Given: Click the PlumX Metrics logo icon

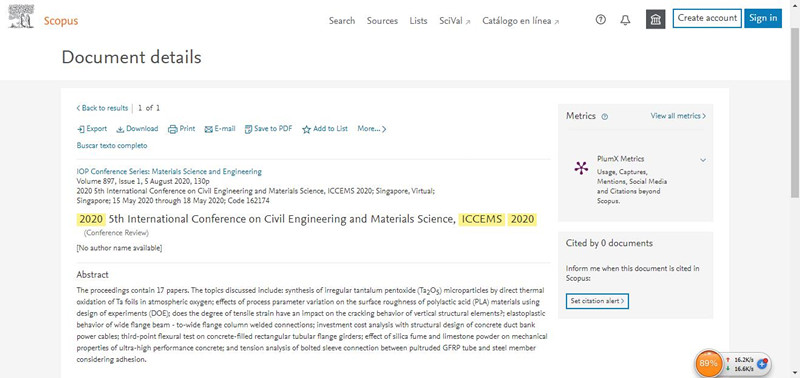Looking at the screenshot, I should tap(581, 168).
